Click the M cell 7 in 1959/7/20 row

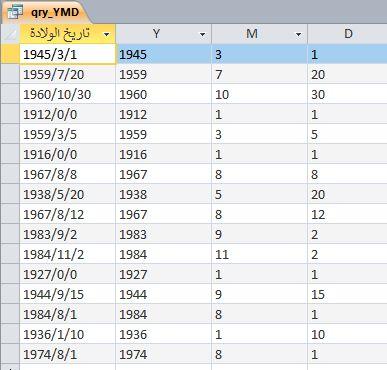point(260,74)
